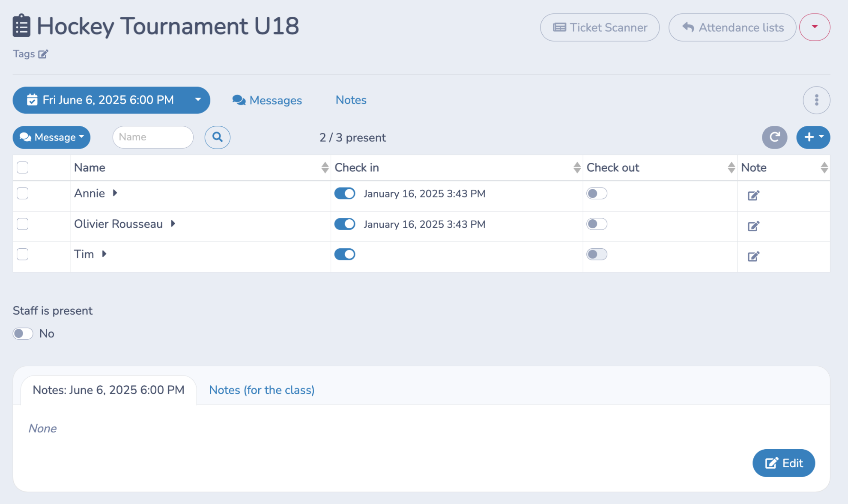Enable check out for Olivier Rousseau

tap(597, 224)
